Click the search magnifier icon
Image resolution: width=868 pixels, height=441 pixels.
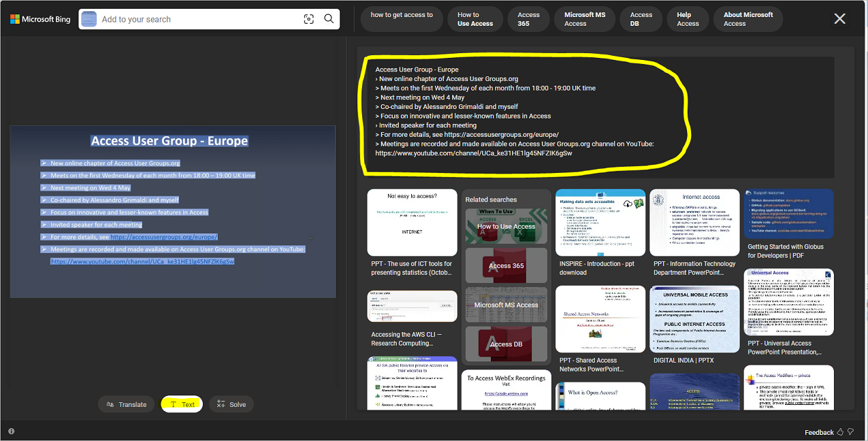click(329, 19)
